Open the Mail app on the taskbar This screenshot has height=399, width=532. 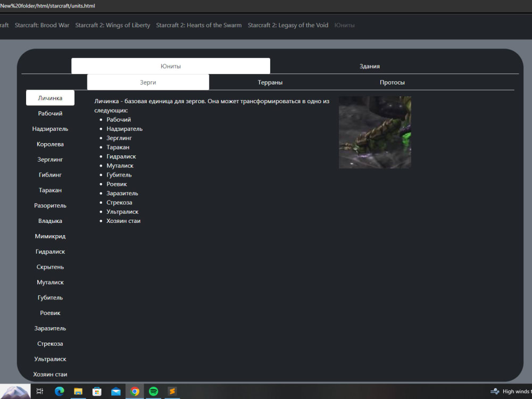[x=115, y=392]
